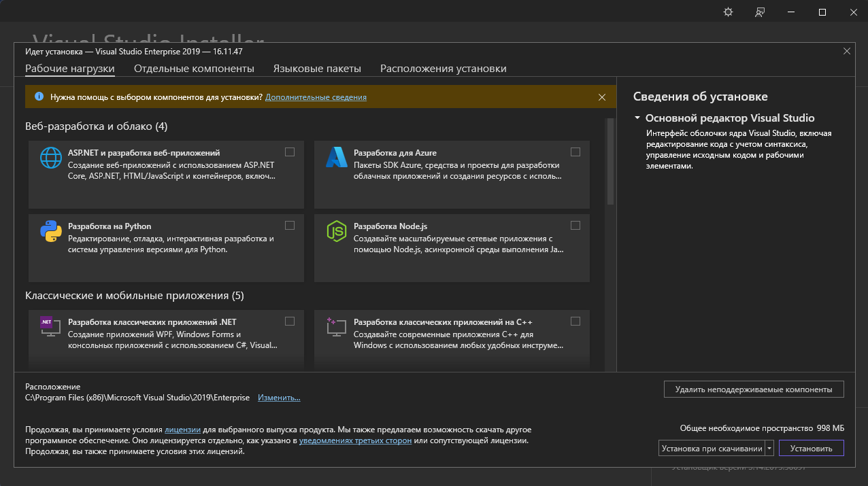Open the Языковые пакеты tab
Image resolution: width=868 pixels, height=486 pixels.
[x=317, y=69]
